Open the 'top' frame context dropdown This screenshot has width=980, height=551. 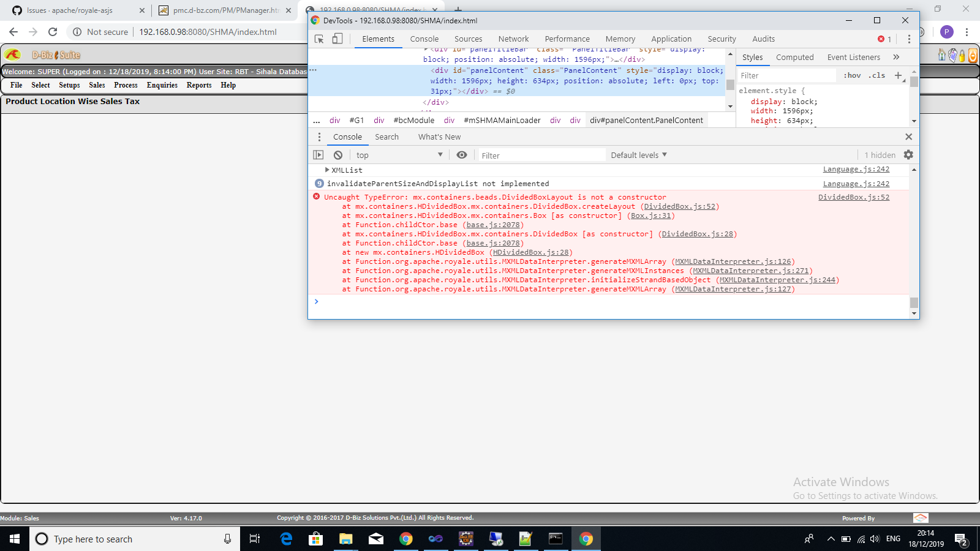pyautogui.click(x=398, y=155)
